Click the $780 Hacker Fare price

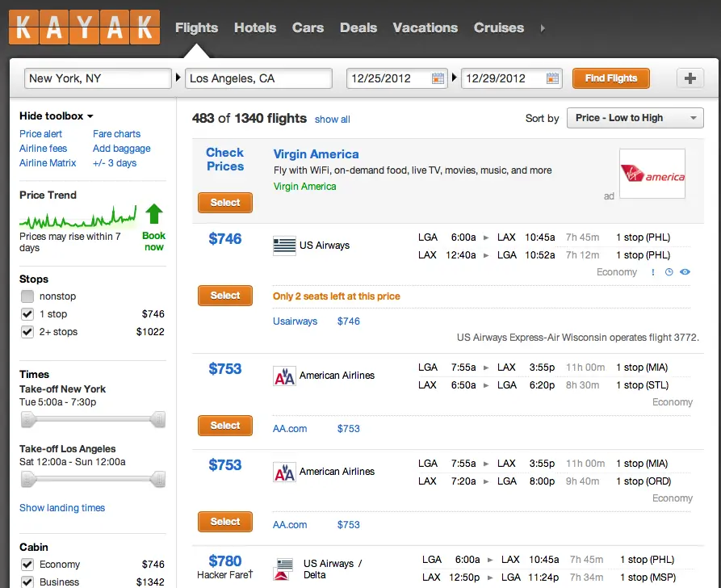click(224, 561)
